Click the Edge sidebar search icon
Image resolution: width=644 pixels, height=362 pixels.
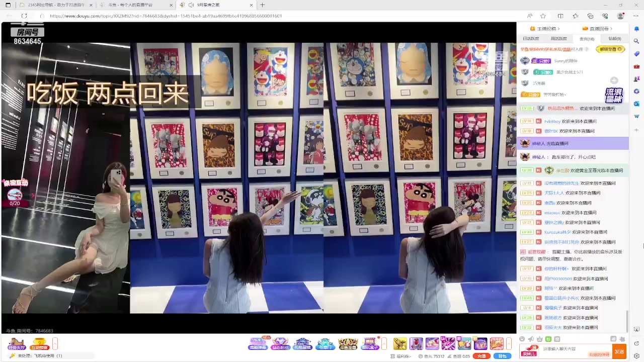pos(636,41)
